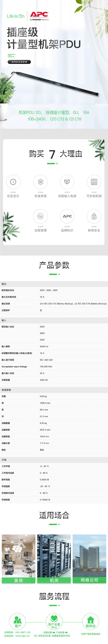
Task: Click the rack PDU product photo
Action: [x=55, y=84]
